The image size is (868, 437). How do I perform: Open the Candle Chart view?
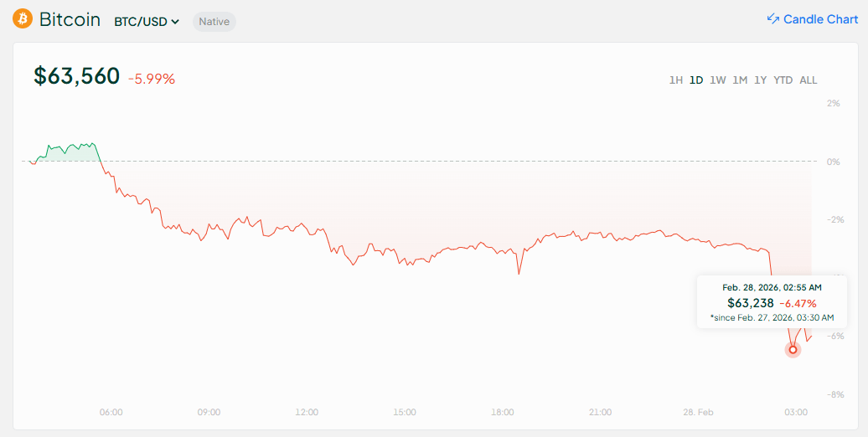[x=820, y=19]
